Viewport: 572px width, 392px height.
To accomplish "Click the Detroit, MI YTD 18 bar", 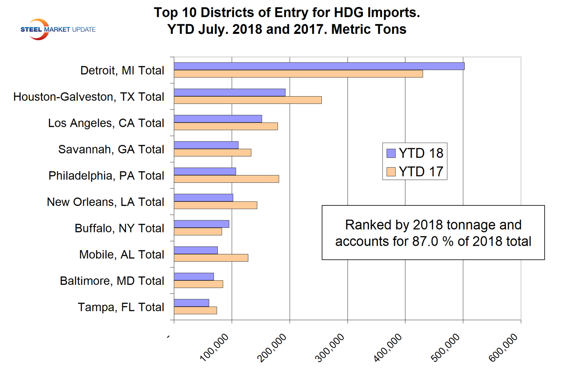I will 319,66.
